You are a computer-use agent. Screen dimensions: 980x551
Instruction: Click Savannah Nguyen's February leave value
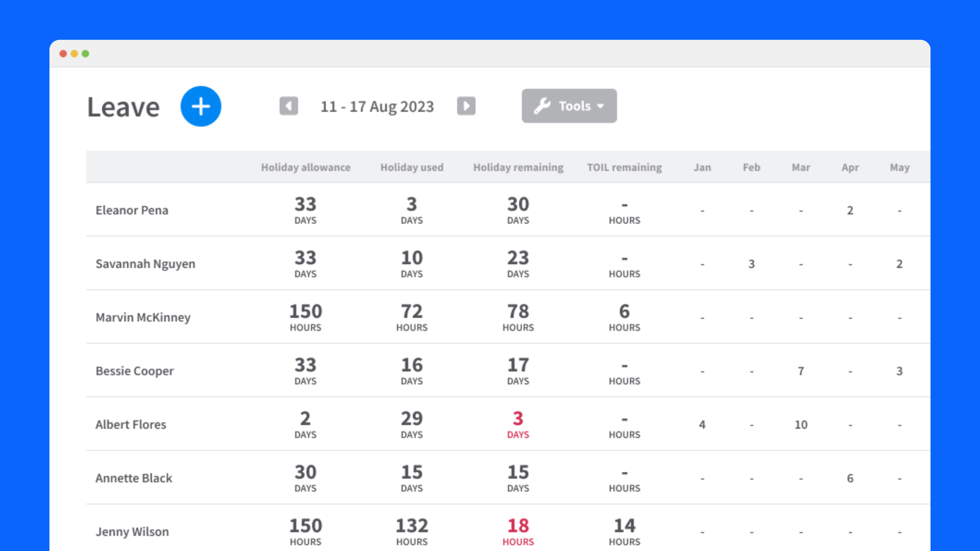click(x=751, y=264)
